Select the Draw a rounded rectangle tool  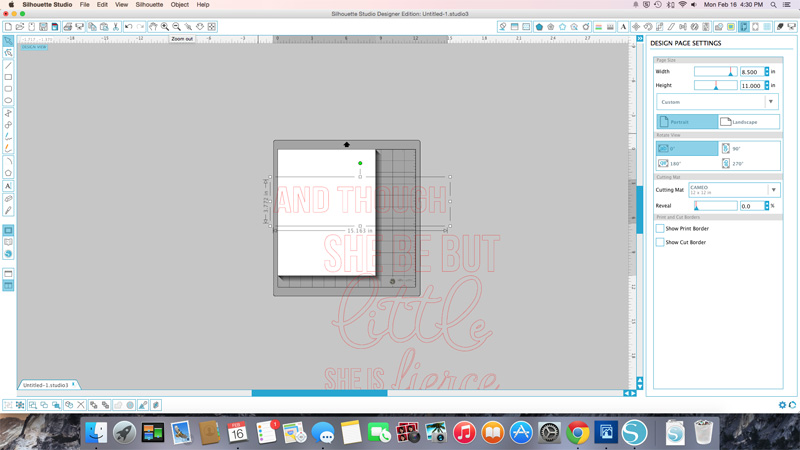pos(8,89)
